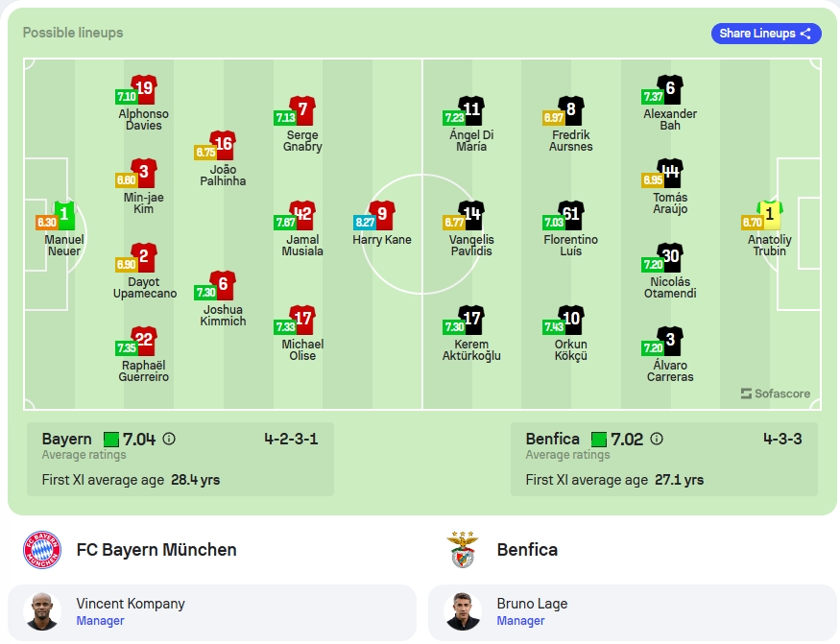
Task: Click the Share Lineups button
Action: click(766, 34)
